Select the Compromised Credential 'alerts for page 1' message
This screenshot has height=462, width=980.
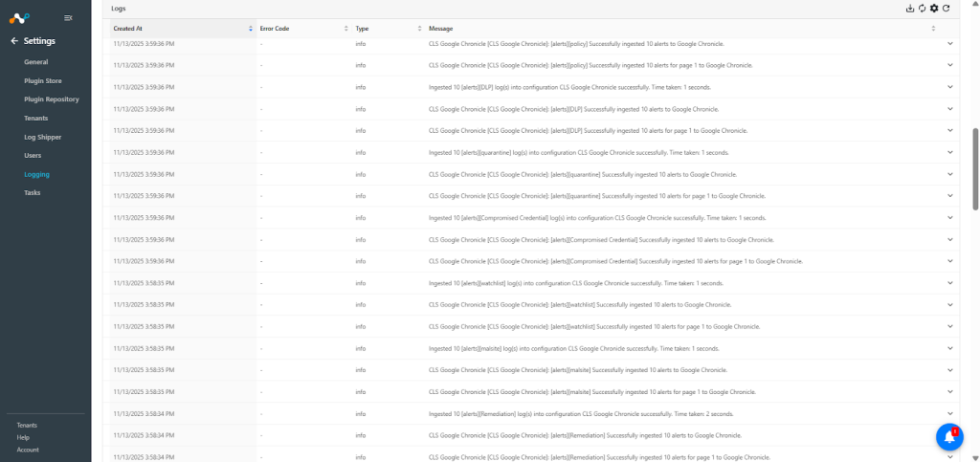615,261
